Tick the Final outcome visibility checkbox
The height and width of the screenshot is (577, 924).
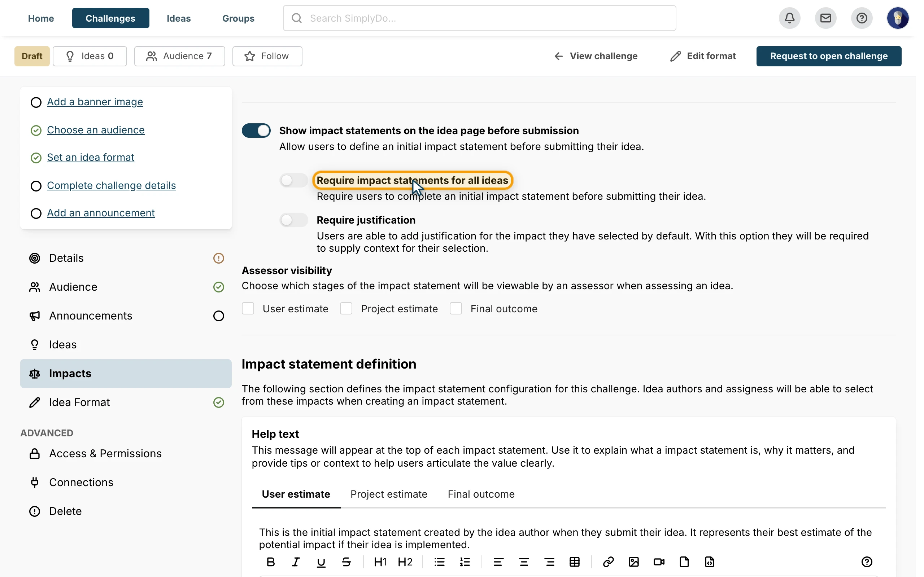(456, 308)
